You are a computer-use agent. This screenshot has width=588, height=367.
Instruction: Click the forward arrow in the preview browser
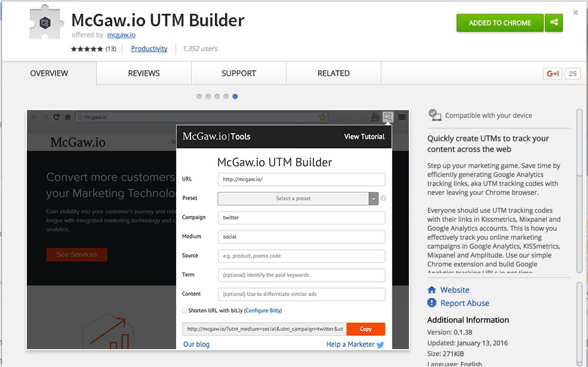pos(45,117)
